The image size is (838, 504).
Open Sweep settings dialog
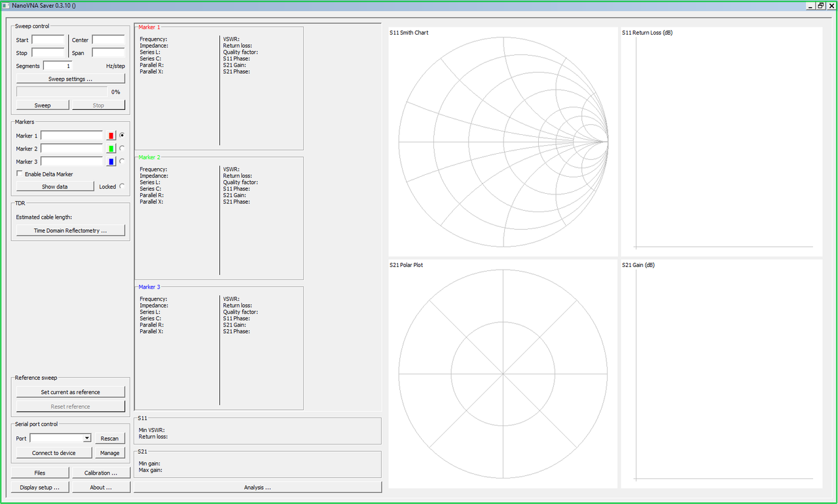pos(70,79)
